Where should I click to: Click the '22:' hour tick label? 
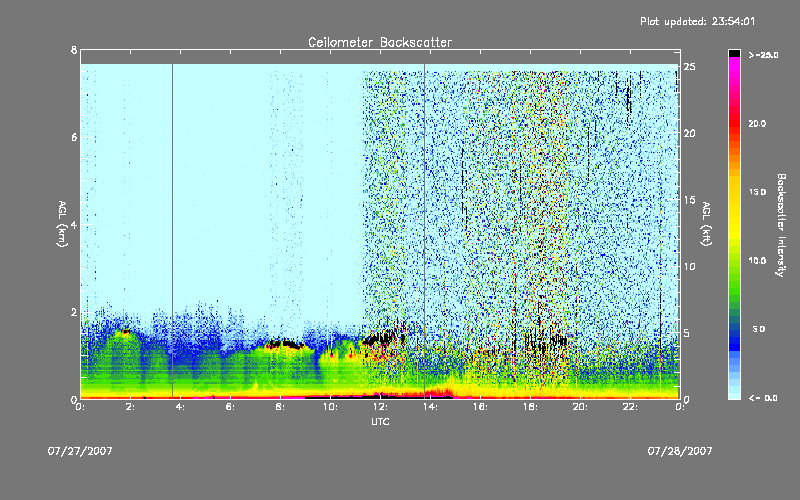(x=631, y=407)
